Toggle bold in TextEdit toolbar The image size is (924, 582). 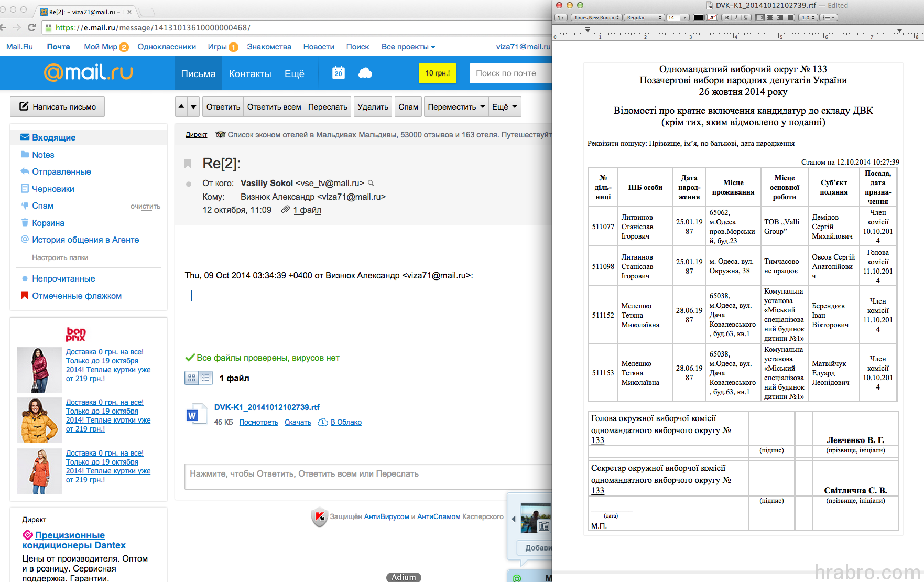pos(726,18)
